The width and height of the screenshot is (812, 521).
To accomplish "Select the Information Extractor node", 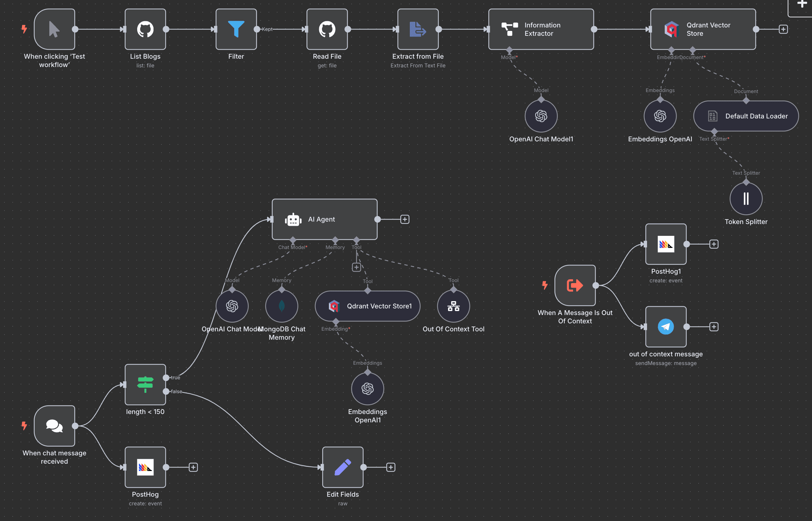I will coord(541,29).
